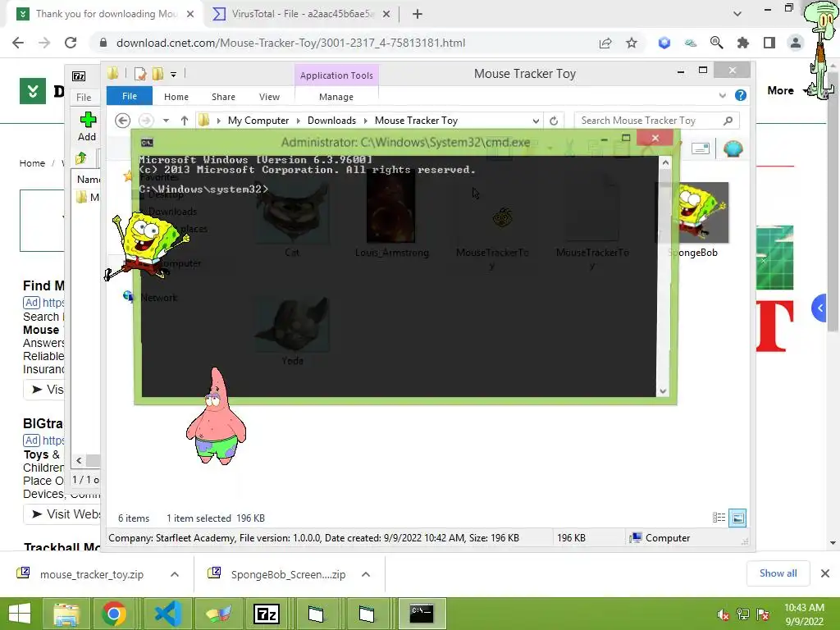
Task: Open 7-Zip File menu
Action: point(84,98)
